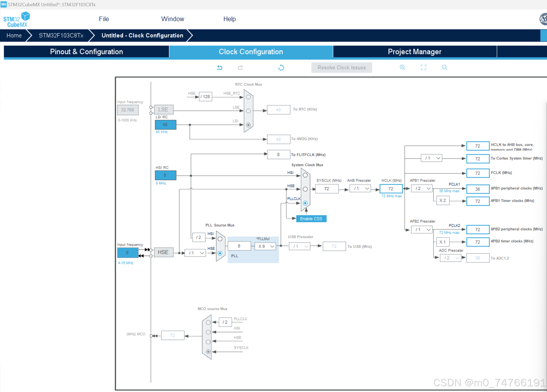Click the Enable CSS button
The width and height of the screenshot is (547, 392).
[311, 219]
